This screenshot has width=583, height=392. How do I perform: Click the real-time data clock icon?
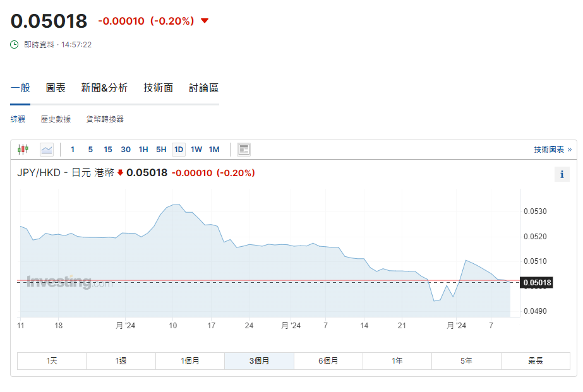coord(15,45)
